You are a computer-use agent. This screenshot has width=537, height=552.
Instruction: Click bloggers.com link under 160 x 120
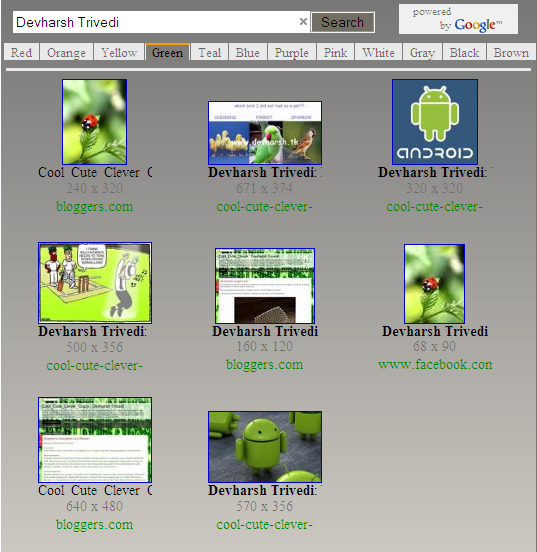(264, 365)
